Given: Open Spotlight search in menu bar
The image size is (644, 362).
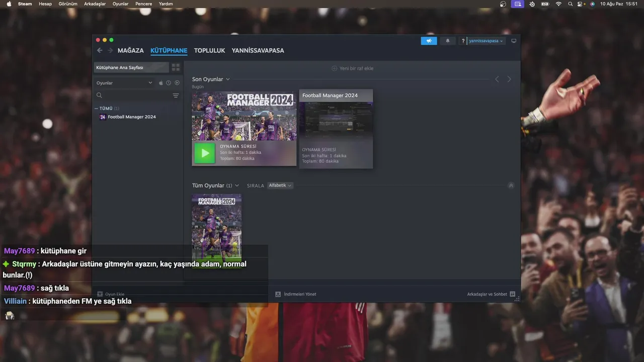Looking at the screenshot, I should pyautogui.click(x=570, y=4).
